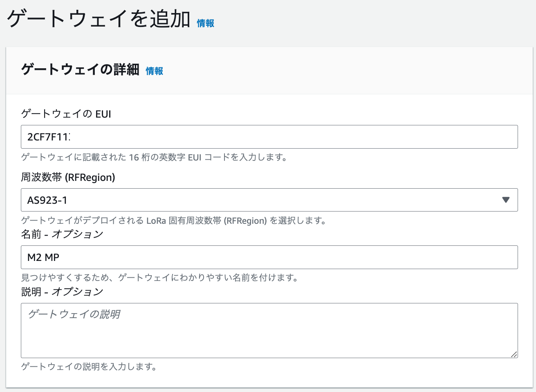The height and width of the screenshot is (392, 536).
Task: Grab the resize handle of the description textarea
Action: (x=514, y=354)
